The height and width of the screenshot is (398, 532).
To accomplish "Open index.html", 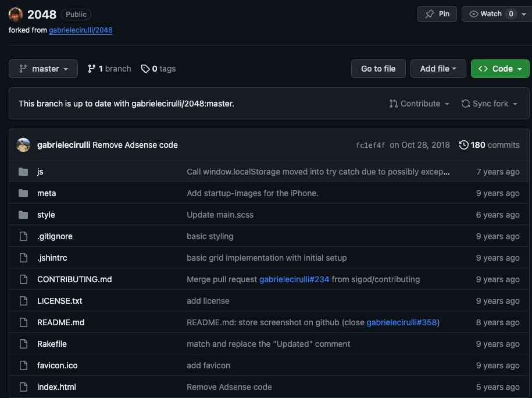I will tap(56, 387).
